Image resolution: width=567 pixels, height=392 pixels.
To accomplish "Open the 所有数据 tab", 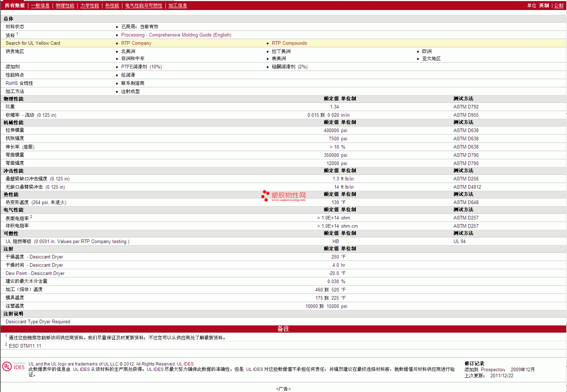I will click(15, 6).
